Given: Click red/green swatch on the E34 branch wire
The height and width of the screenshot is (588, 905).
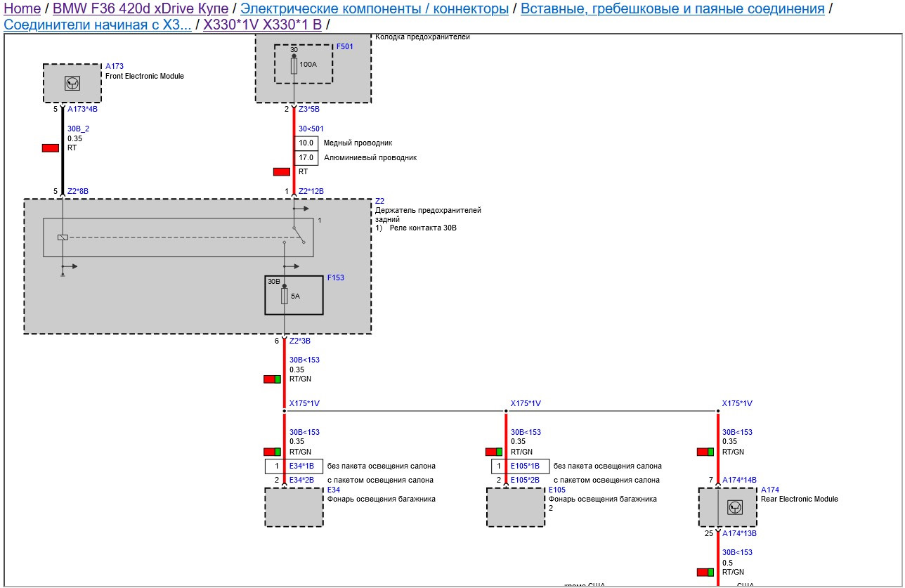Looking at the screenshot, I should coord(273,452).
